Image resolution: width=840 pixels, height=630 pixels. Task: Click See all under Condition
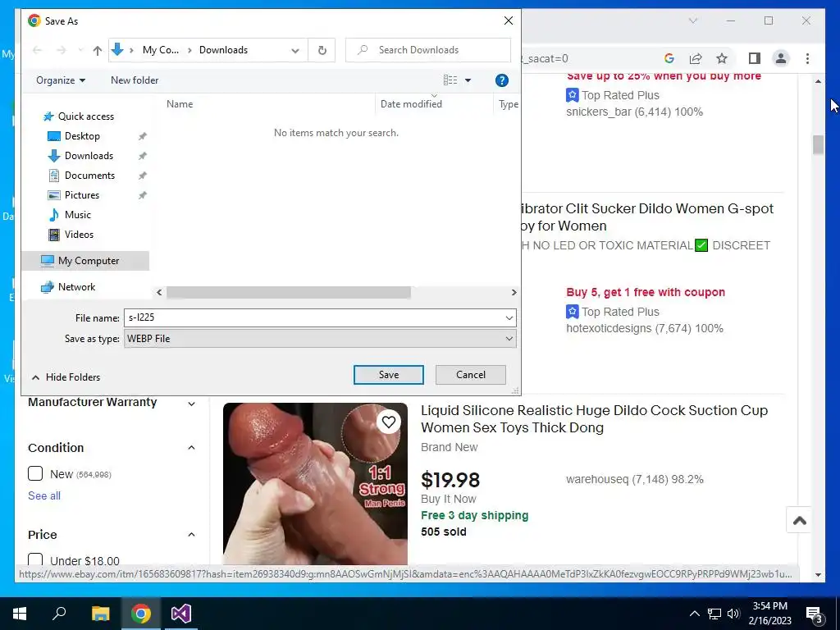[44, 495]
